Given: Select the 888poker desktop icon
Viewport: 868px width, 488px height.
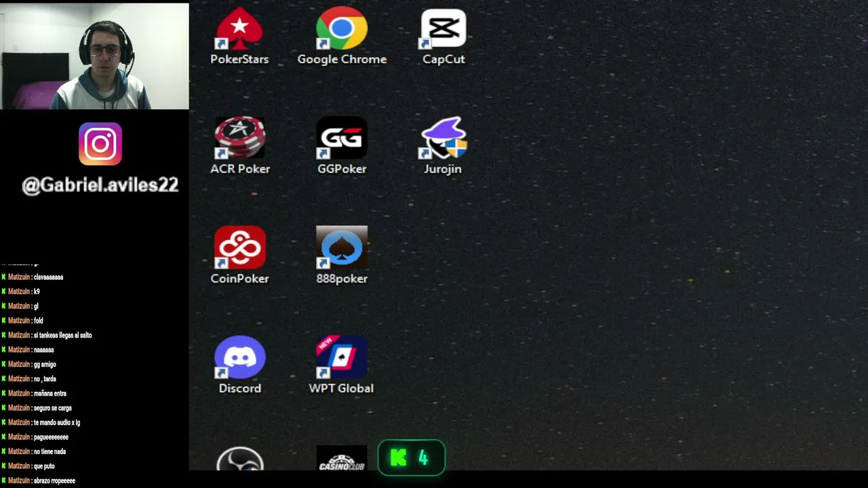Looking at the screenshot, I should tap(342, 256).
